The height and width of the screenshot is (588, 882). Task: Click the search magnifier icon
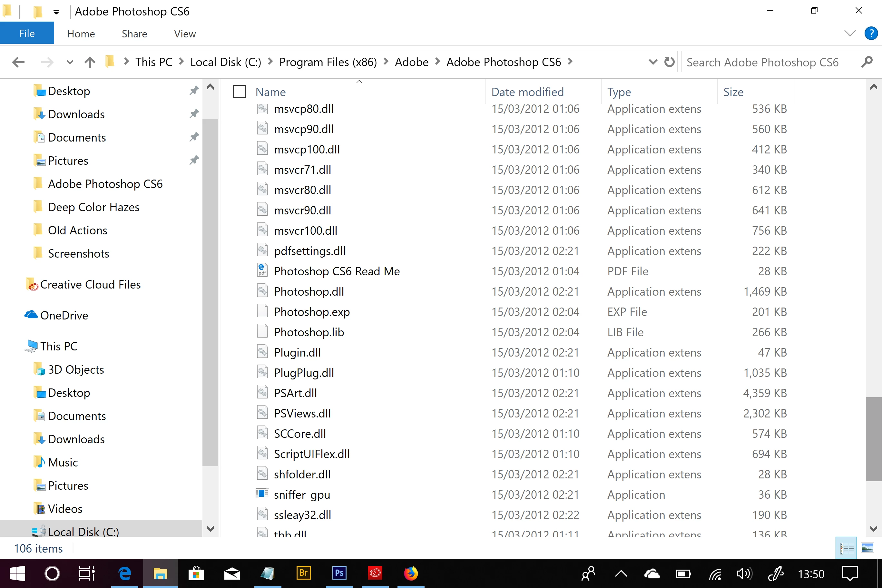tap(867, 62)
